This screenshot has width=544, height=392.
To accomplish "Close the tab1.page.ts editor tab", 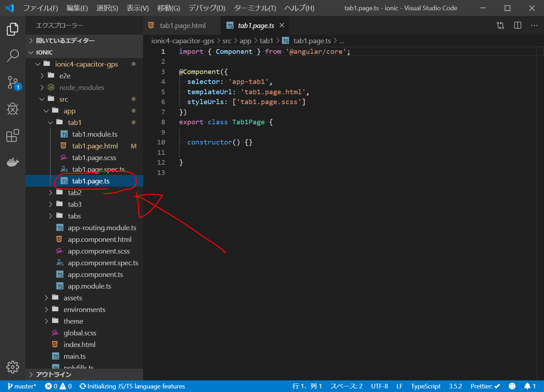I will (282, 25).
